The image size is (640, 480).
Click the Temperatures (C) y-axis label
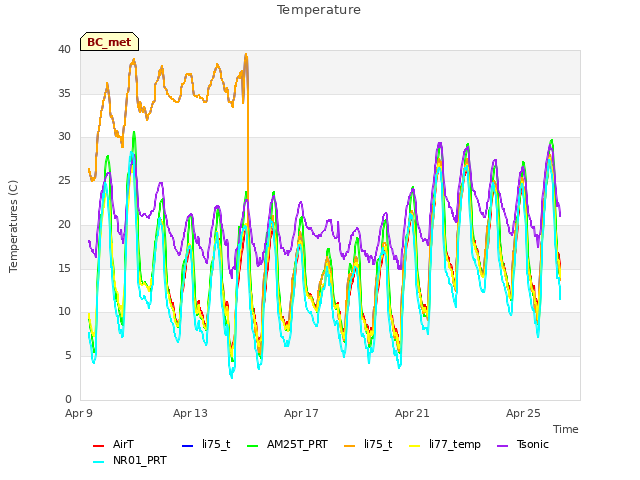click(13, 226)
